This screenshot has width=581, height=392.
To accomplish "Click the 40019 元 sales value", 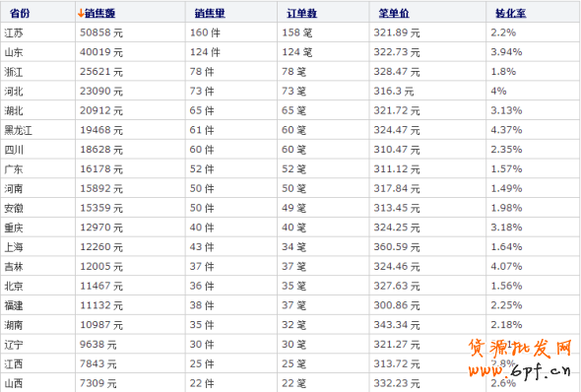I will coord(101,52).
